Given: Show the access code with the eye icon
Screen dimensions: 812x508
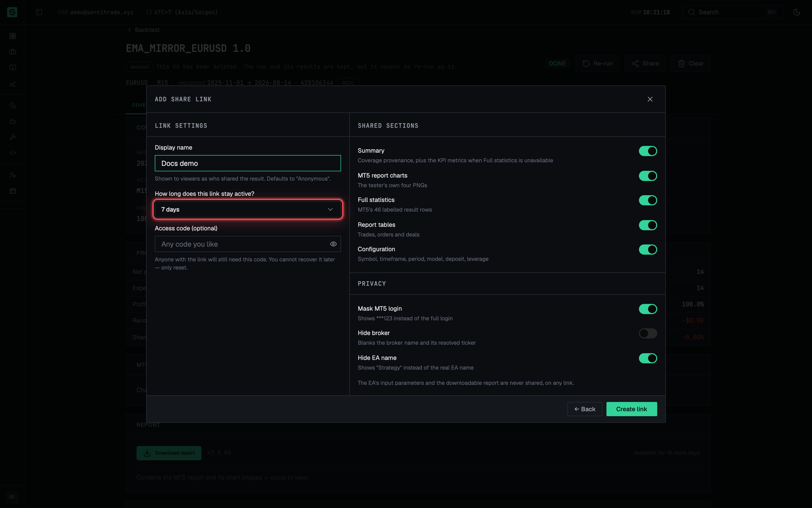Looking at the screenshot, I should pyautogui.click(x=333, y=244).
